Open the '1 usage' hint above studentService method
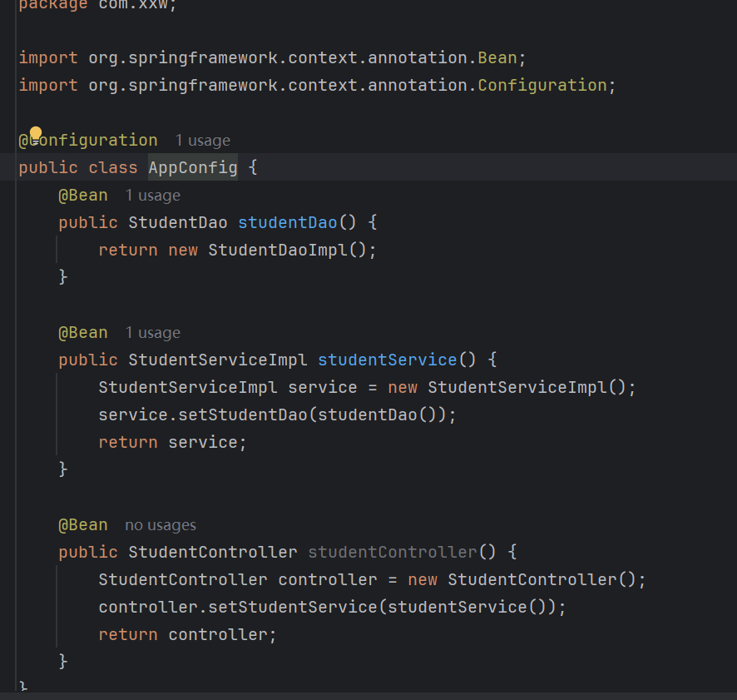737x700 pixels. pyautogui.click(x=153, y=333)
